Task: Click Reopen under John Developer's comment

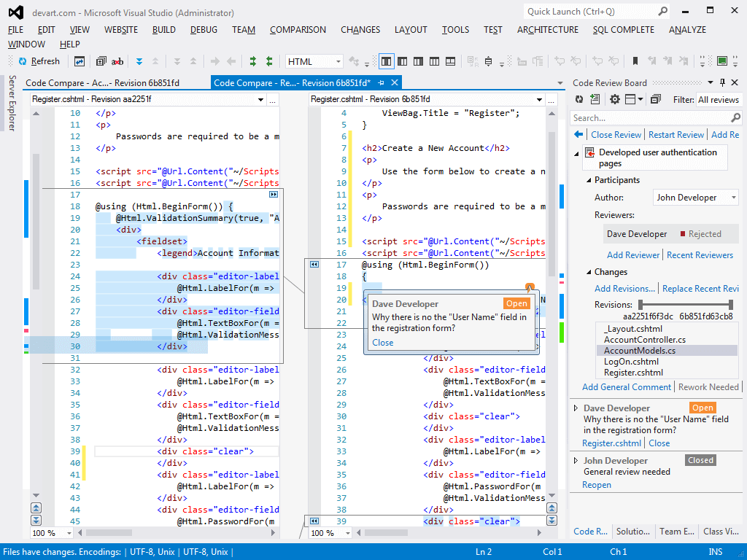Action: pos(596,485)
